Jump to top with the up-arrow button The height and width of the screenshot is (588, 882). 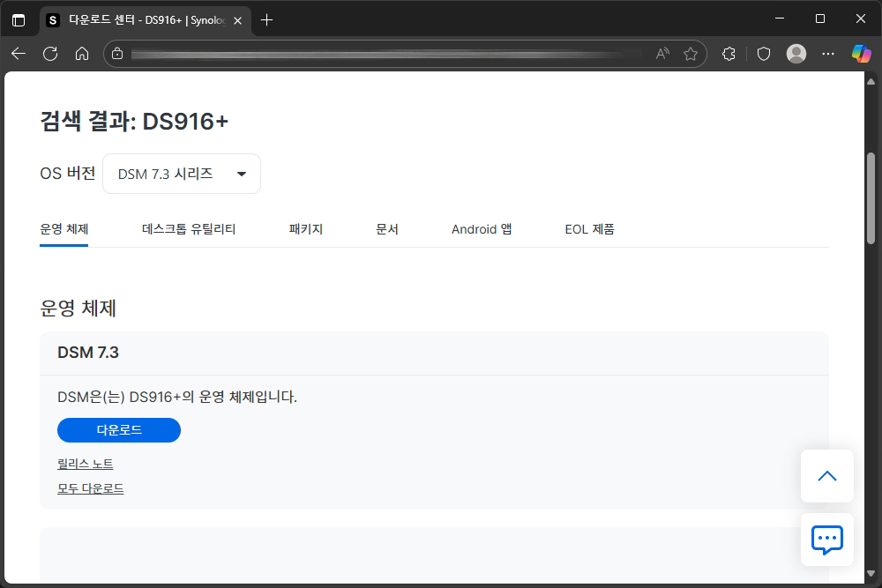[x=827, y=476]
